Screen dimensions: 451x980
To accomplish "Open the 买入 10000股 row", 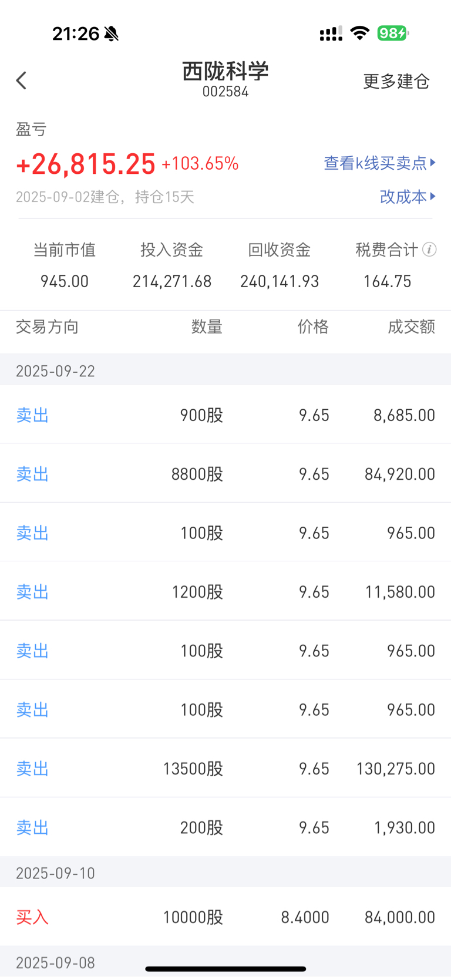I will click(x=225, y=917).
